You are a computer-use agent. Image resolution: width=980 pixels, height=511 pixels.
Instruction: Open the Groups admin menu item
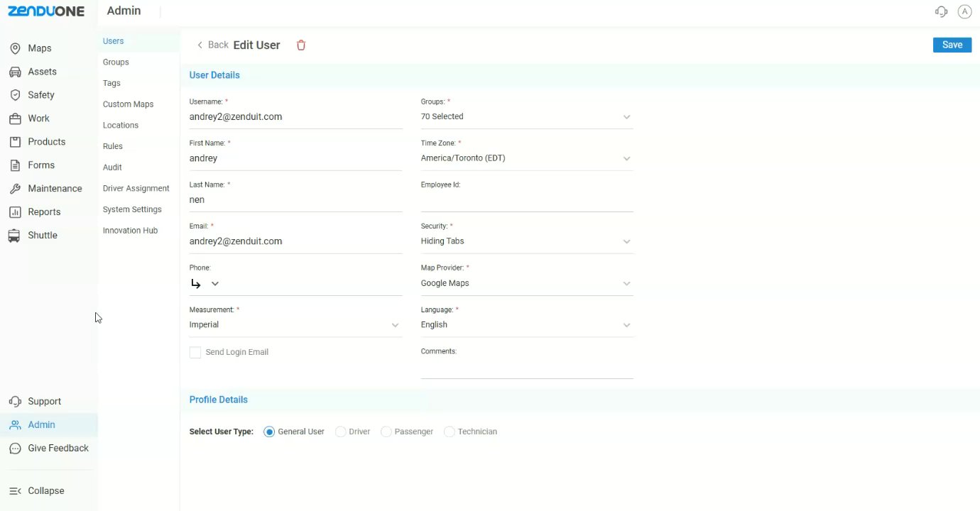(116, 62)
